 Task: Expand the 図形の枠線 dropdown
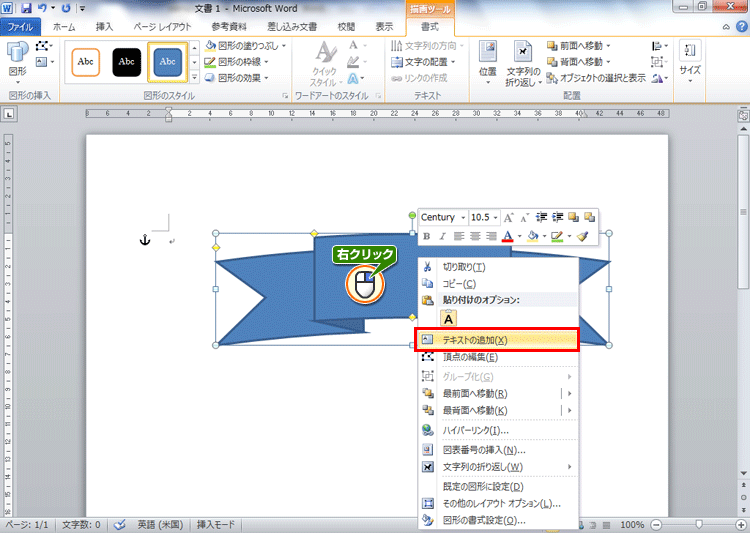266,62
